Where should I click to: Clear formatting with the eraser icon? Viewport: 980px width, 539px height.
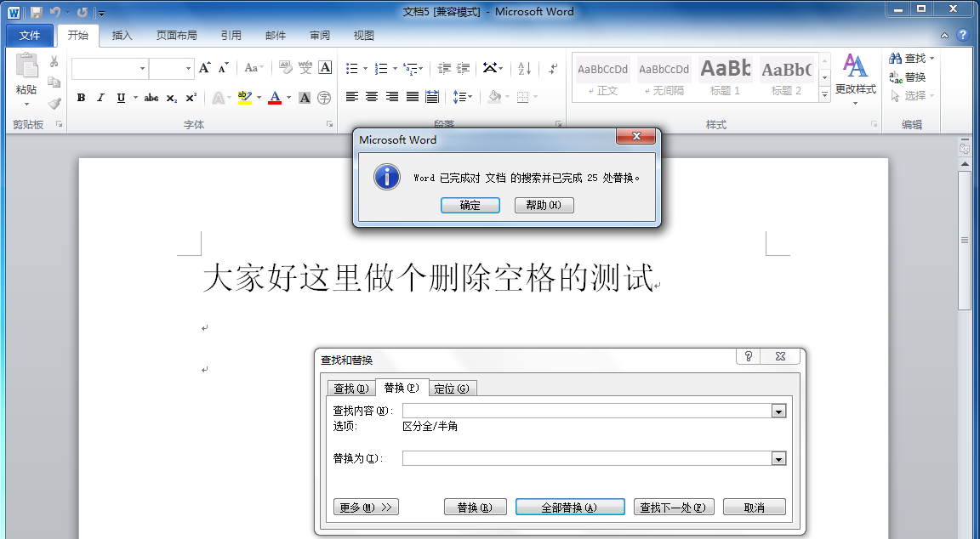(286, 67)
